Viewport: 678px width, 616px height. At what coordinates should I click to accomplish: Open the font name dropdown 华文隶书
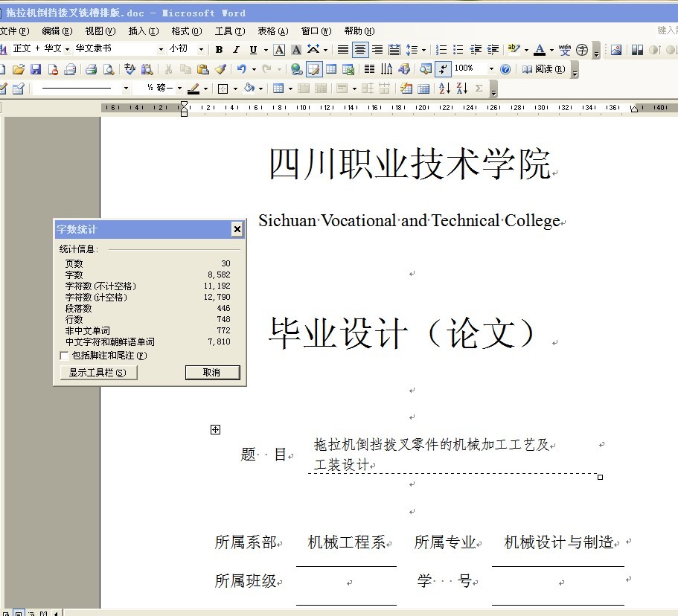point(161,50)
